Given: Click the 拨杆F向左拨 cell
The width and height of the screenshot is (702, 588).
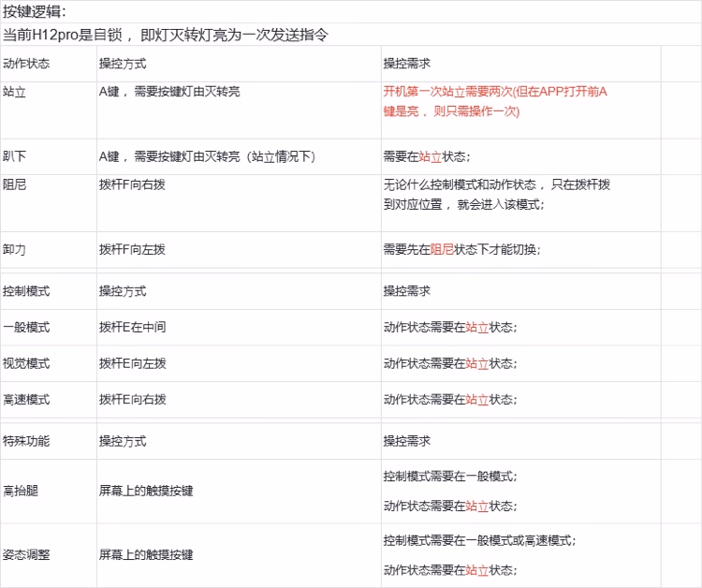Looking at the screenshot, I should click(x=132, y=249).
